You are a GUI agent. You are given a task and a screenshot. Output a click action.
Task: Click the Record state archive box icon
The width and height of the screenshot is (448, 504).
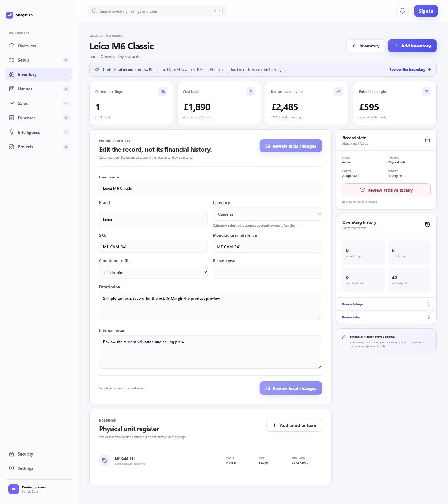(428, 140)
